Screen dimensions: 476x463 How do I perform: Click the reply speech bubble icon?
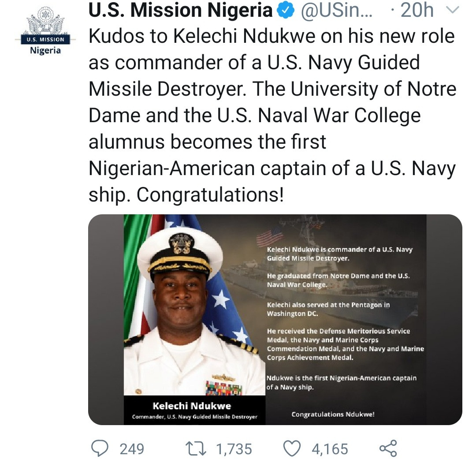(x=100, y=448)
